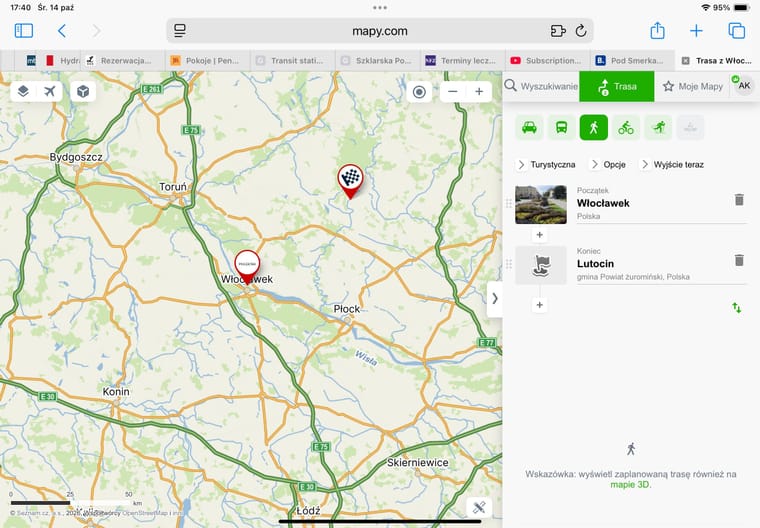Image resolution: width=760 pixels, height=528 pixels.
Task: Click the Konin city label on map
Action: (x=116, y=391)
